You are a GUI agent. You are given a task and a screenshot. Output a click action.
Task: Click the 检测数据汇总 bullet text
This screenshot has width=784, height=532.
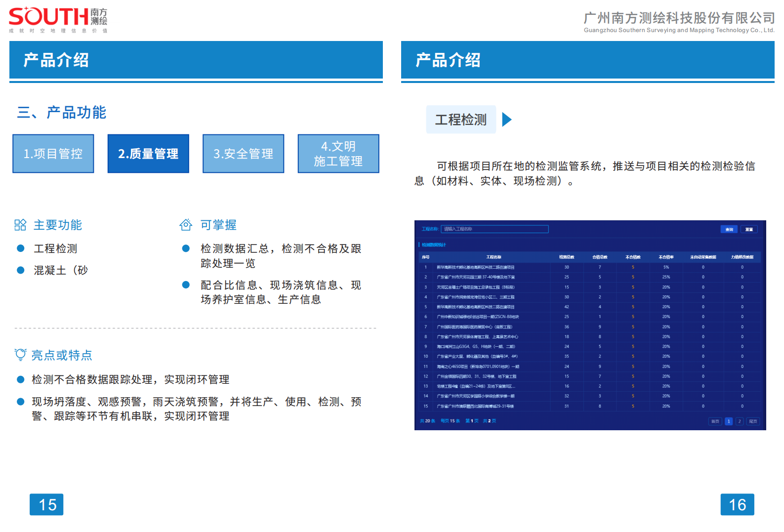point(281,256)
